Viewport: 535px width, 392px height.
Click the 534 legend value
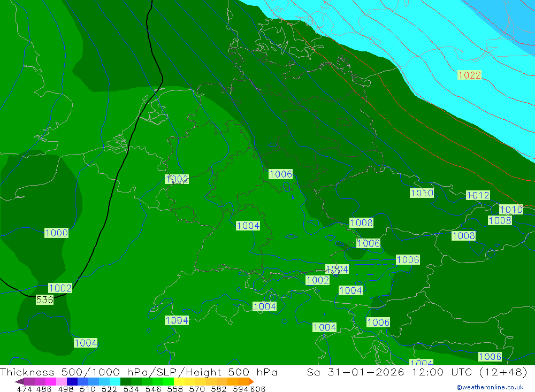point(131,389)
